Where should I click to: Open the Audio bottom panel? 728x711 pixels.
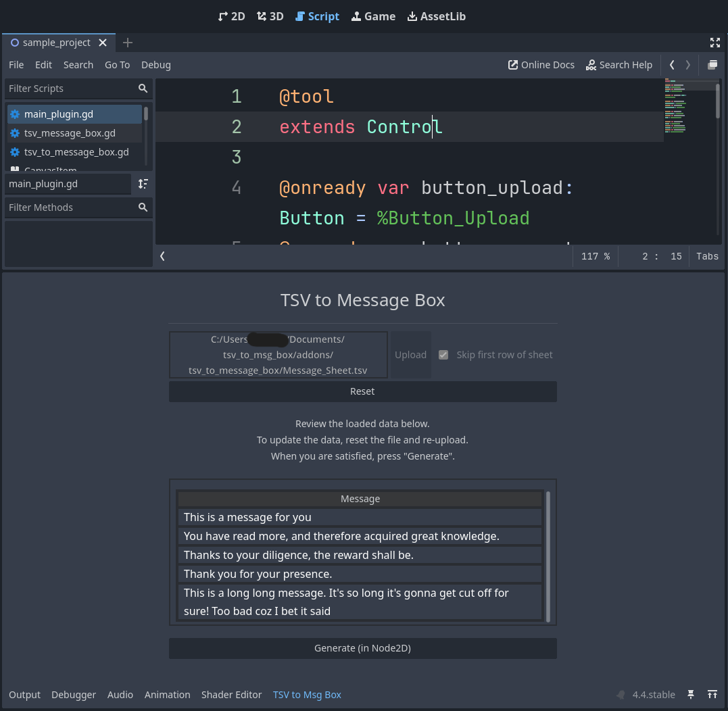(120, 695)
